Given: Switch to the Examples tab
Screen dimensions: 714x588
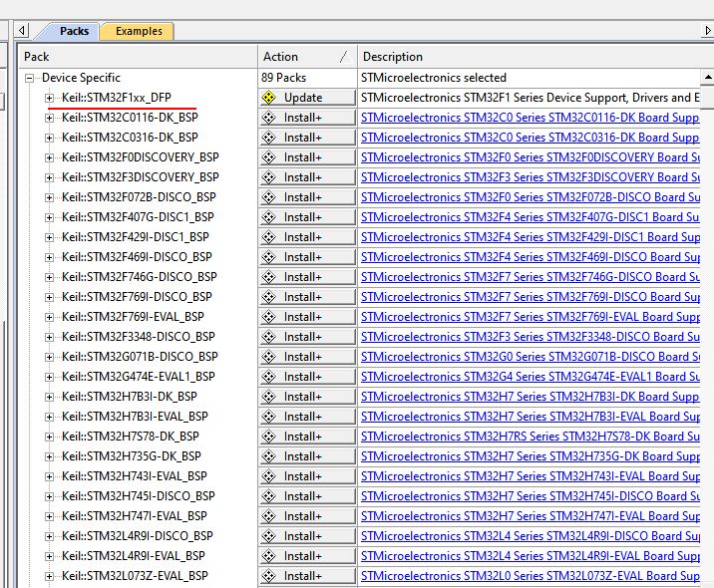Looking at the screenshot, I should [x=139, y=31].
